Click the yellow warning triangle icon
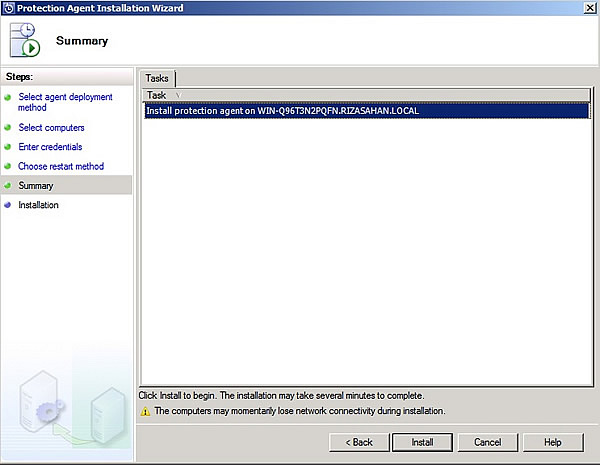This screenshot has width=600, height=465. [146, 411]
